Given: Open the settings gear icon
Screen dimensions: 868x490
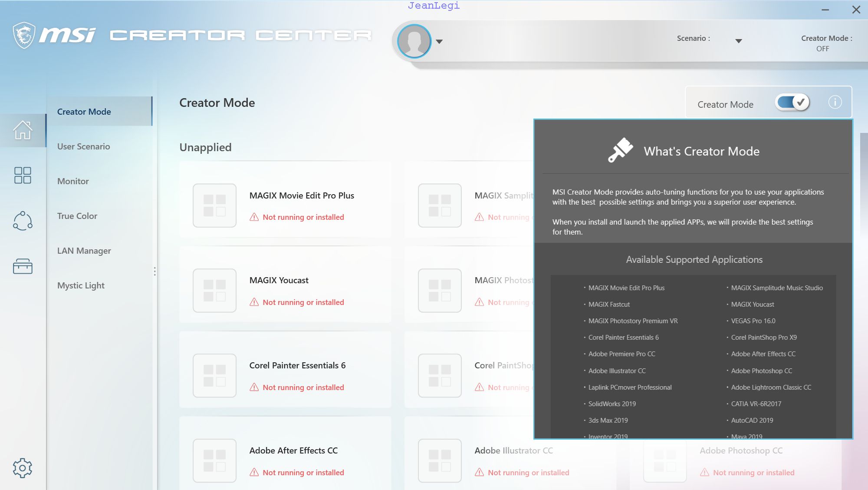Looking at the screenshot, I should (22, 467).
